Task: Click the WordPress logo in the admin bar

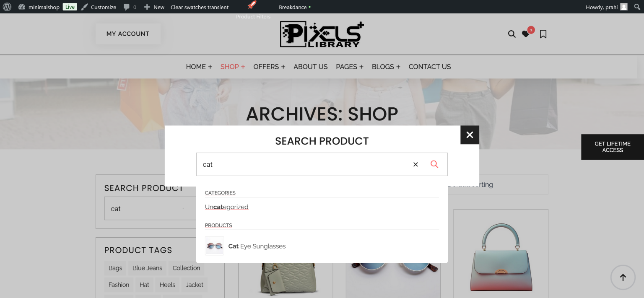Action: coord(7,7)
